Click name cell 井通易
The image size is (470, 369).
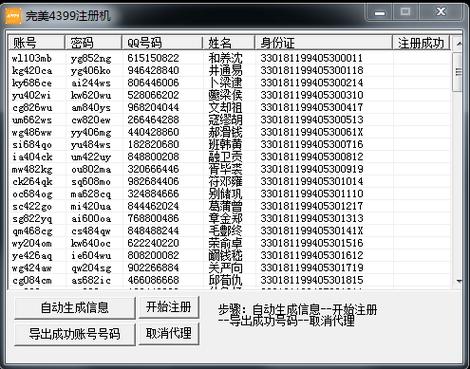pos(225,70)
